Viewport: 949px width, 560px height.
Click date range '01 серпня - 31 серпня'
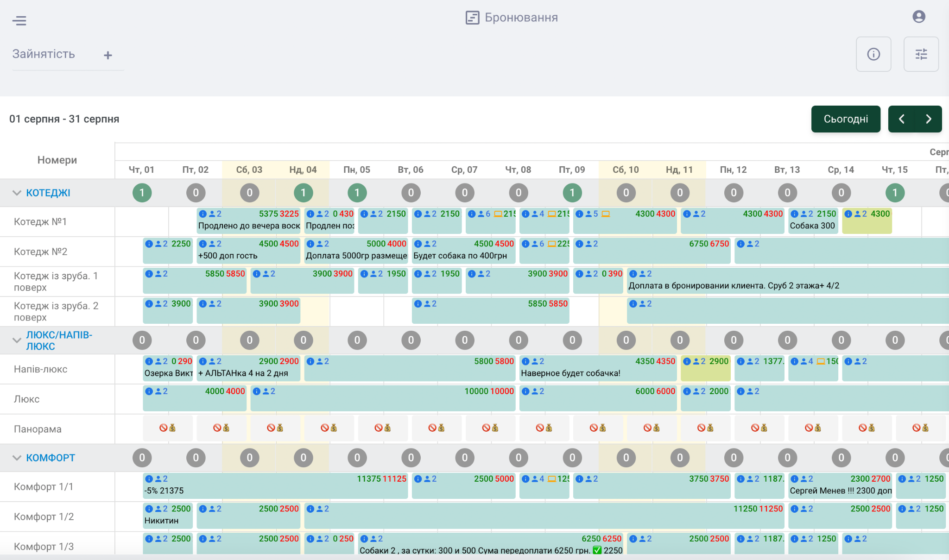[x=64, y=119]
